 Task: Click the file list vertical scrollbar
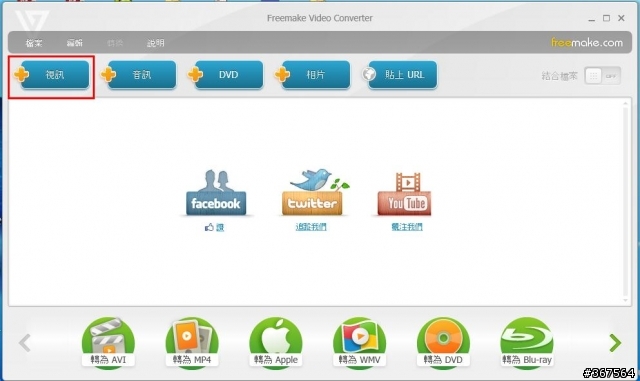click(x=626, y=202)
